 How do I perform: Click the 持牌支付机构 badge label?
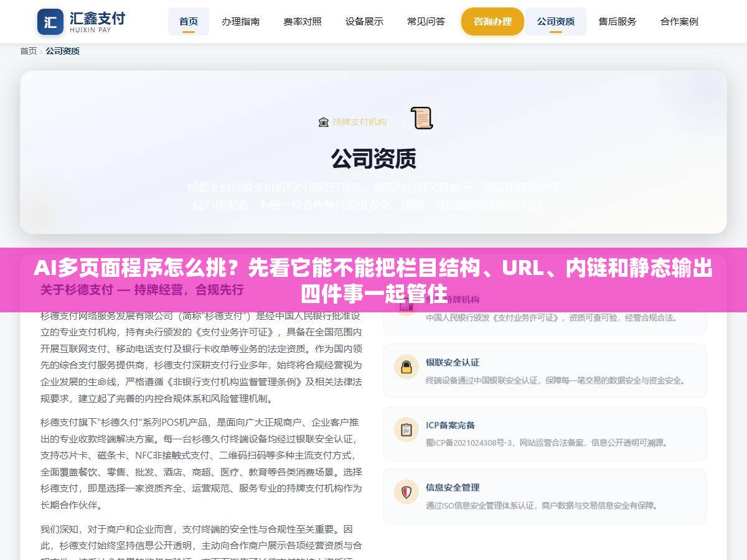pos(359,122)
